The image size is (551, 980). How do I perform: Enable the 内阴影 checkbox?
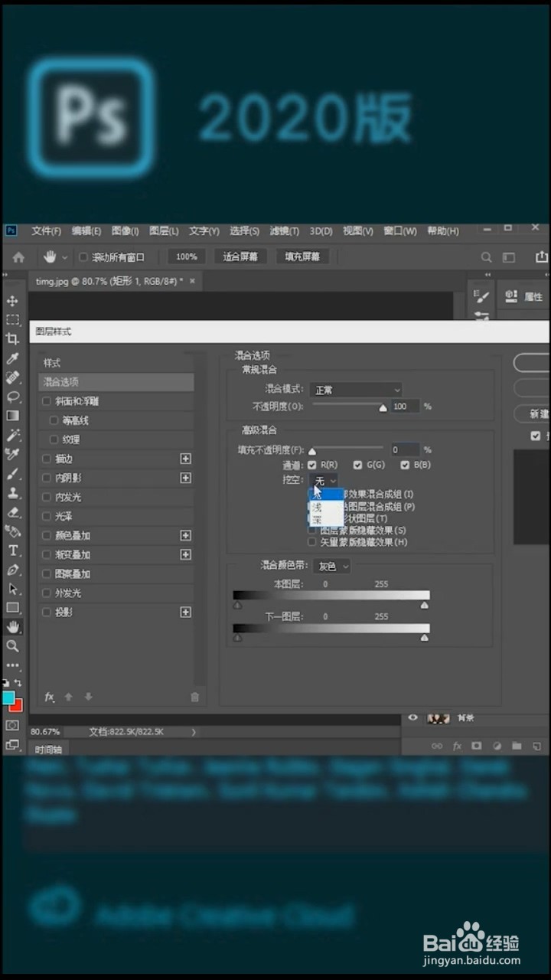(47, 478)
